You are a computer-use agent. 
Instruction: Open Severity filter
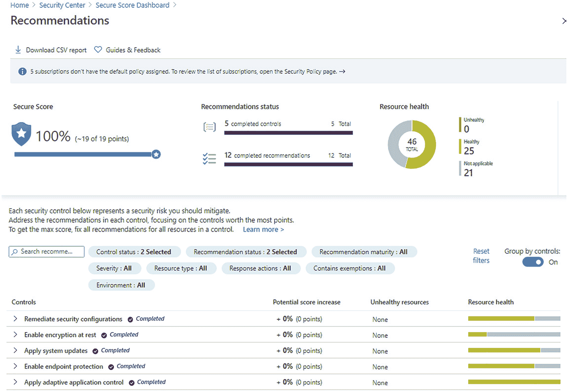[114, 268]
